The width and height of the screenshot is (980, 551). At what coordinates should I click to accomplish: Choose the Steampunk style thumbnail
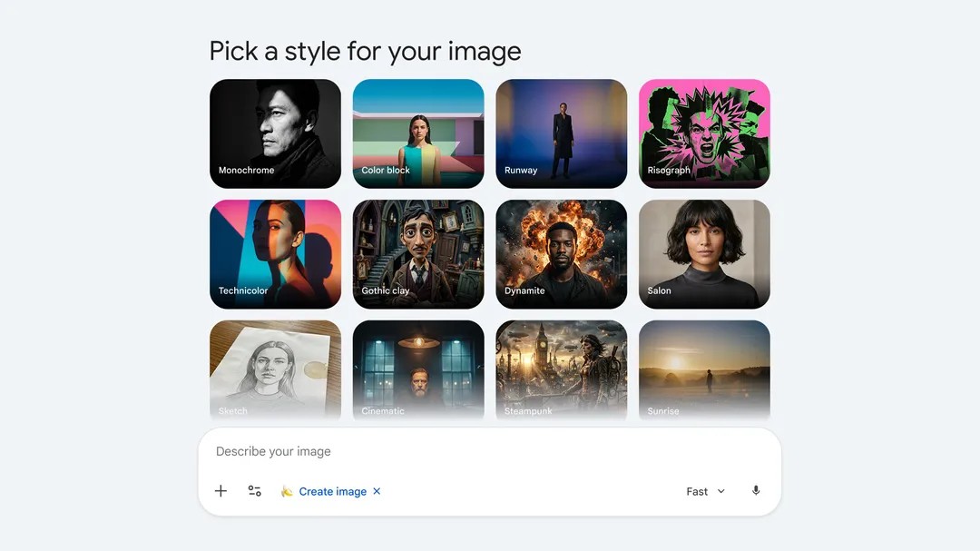point(561,369)
